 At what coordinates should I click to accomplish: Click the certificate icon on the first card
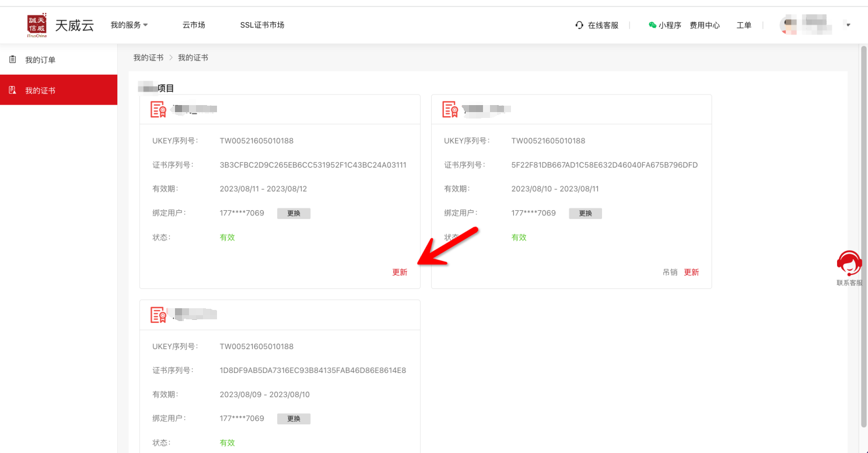(158, 109)
